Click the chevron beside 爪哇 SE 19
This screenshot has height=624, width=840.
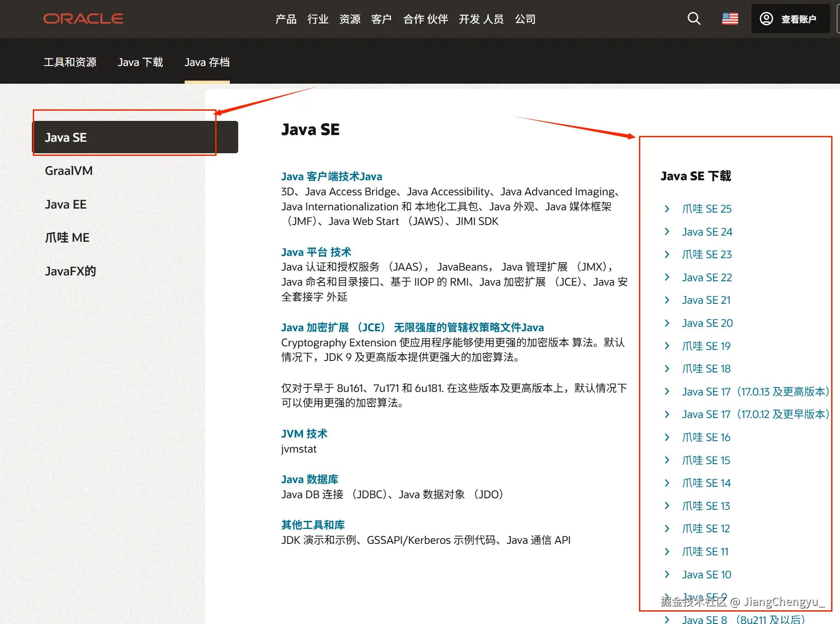point(667,346)
